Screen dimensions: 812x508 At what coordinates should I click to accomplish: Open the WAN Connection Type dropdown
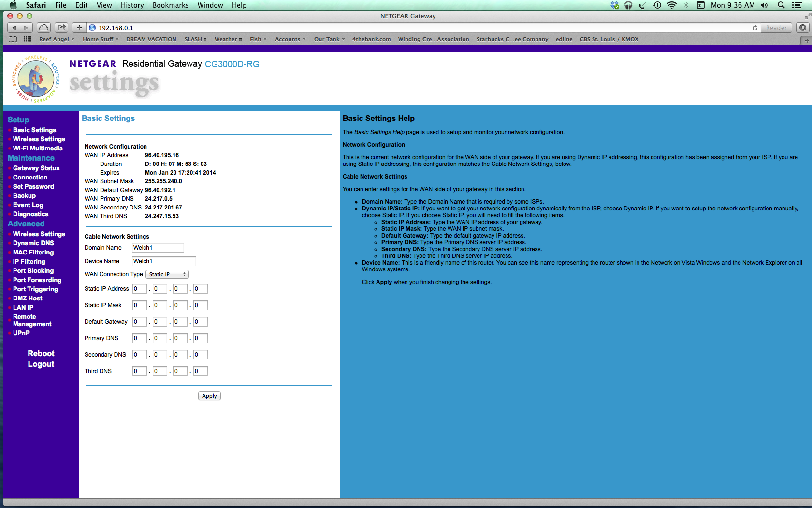(167, 274)
